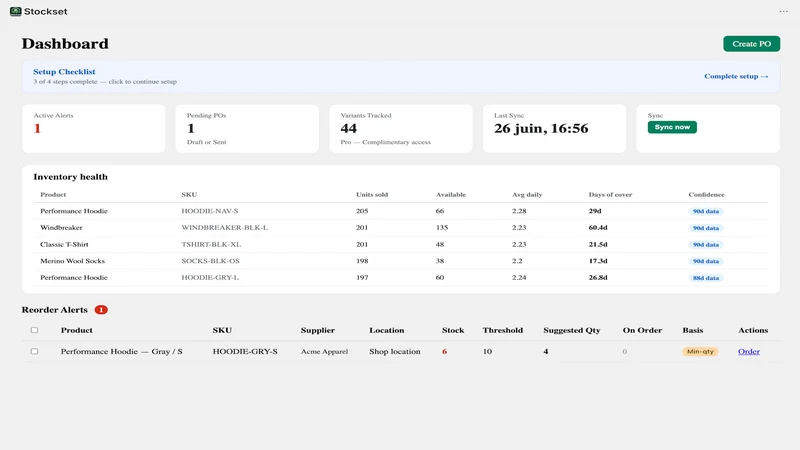Open the three-dot more options menu
The width and height of the screenshot is (800, 450).
783,11
